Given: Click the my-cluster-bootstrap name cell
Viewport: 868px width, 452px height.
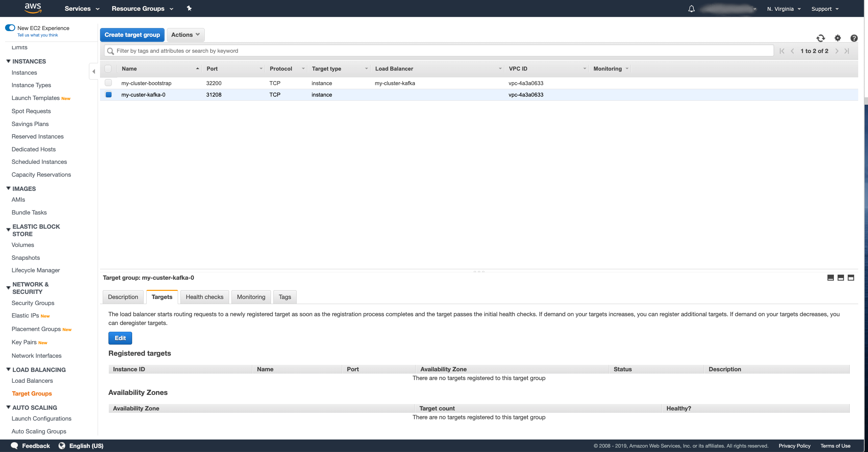Looking at the screenshot, I should 146,83.
